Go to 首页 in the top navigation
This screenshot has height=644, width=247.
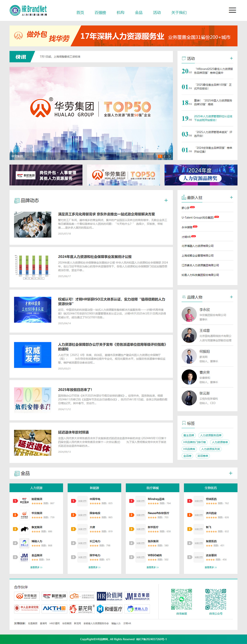(80, 13)
